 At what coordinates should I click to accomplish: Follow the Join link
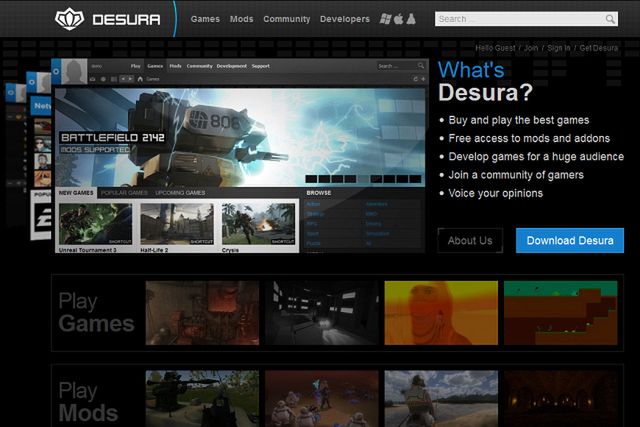coord(531,48)
